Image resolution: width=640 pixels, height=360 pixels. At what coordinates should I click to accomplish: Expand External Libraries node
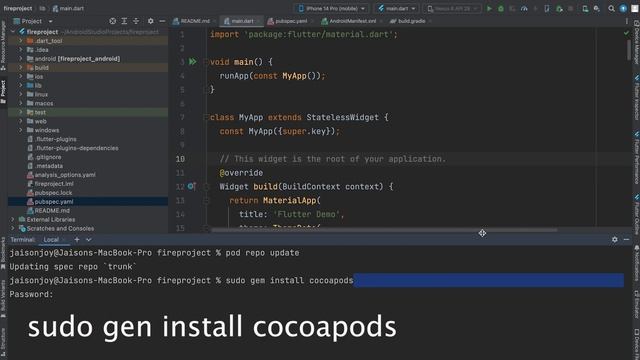(x=13, y=220)
